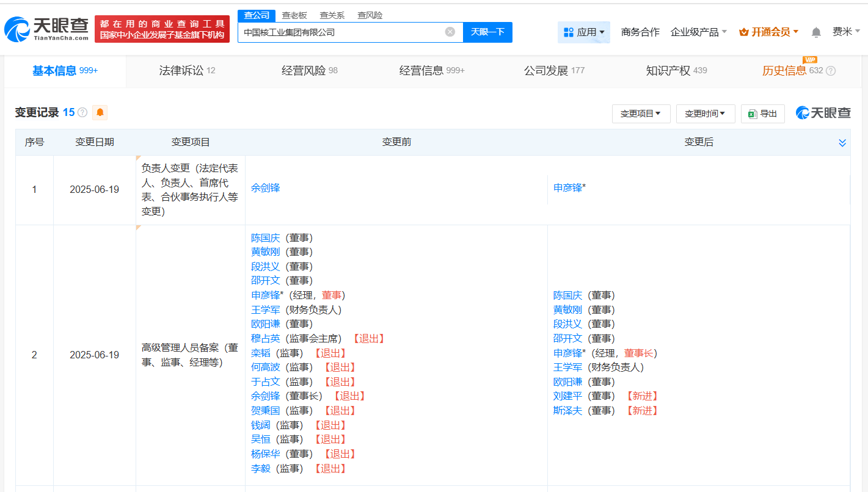Image resolution: width=868 pixels, height=492 pixels.
Task: Open newly added director 刘建平 link
Action: point(568,396)
